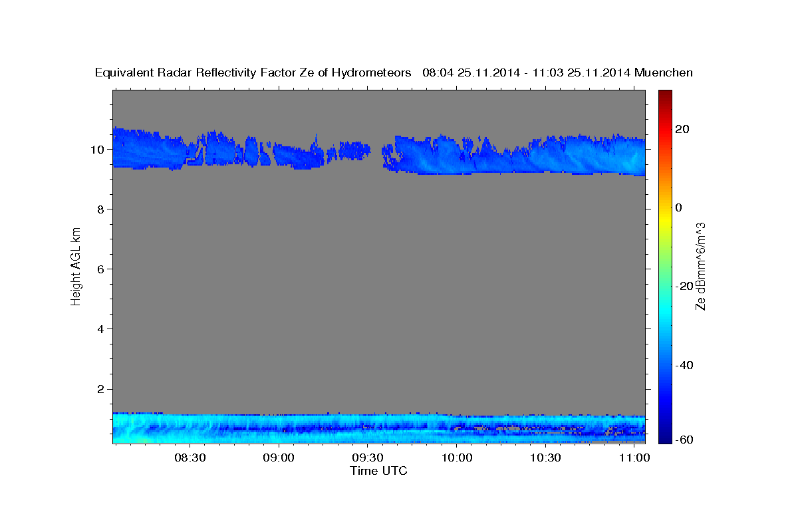This screenshot has width=798, height=532.
Task: Click the '10:00' time tick label
Action: [457, 458]
